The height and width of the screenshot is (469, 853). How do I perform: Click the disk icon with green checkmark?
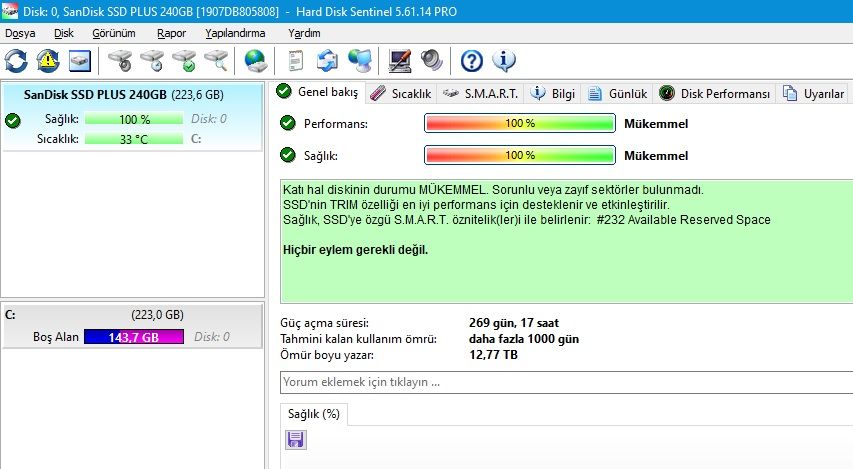[184, 60]
